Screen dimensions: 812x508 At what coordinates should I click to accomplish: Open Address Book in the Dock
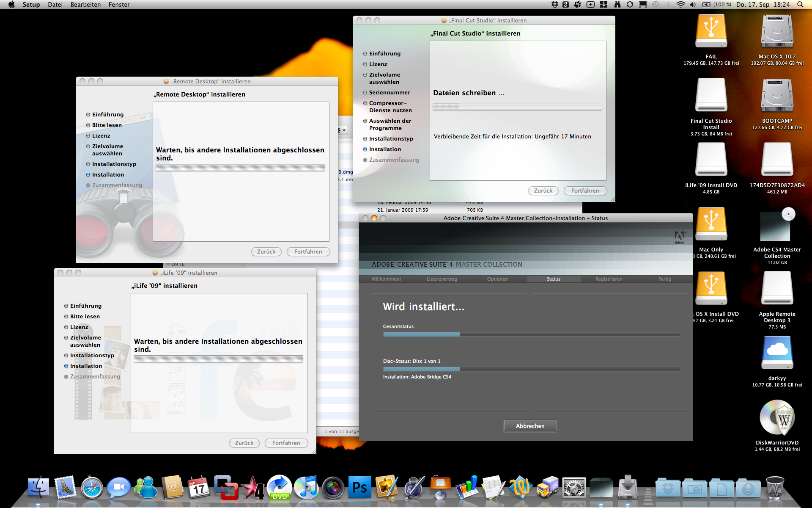[173, 487]
